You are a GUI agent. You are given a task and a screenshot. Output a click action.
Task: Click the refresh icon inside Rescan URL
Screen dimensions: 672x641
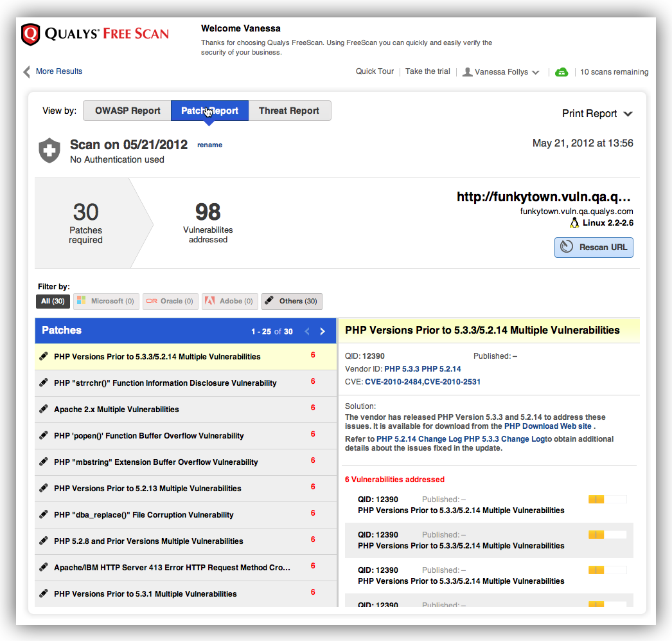(x=567, y=246)
